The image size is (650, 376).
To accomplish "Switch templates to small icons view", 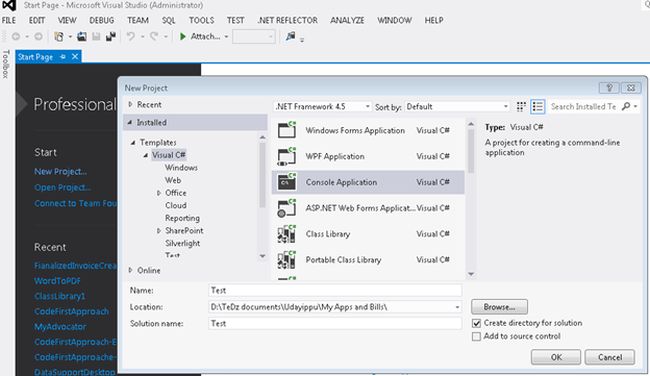I will (x=521, y=107).
